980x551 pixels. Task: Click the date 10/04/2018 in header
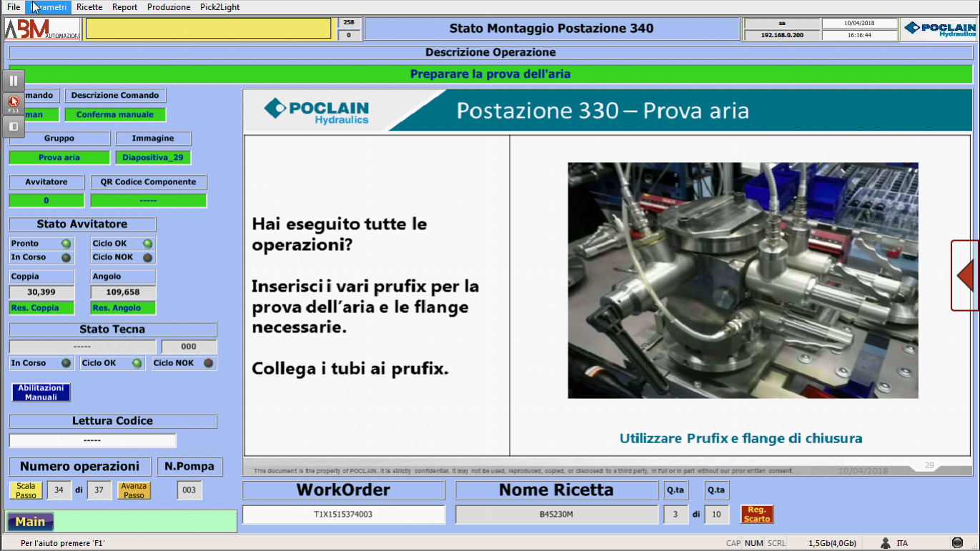pyautogui.click(x=859, y=23)
